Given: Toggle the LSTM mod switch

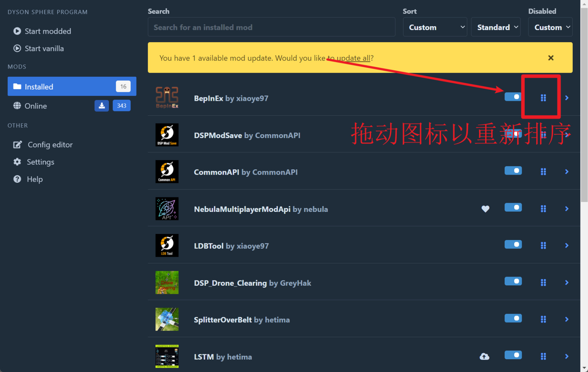Looking at the screenshot, I should tap(513, 355).
